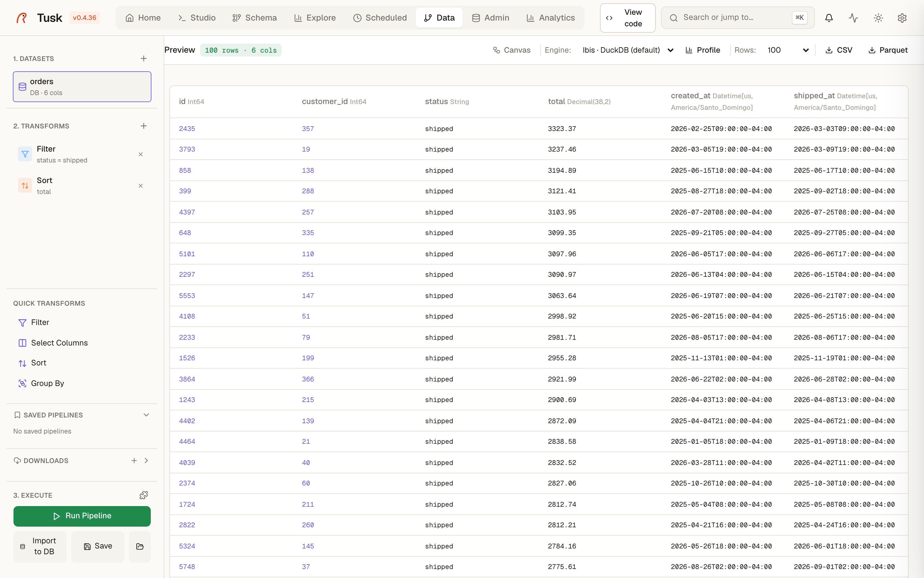Click the 100 rows · 6 cols badge
The height and width of the screenshot is (578, 924).
tap(241, 50)
